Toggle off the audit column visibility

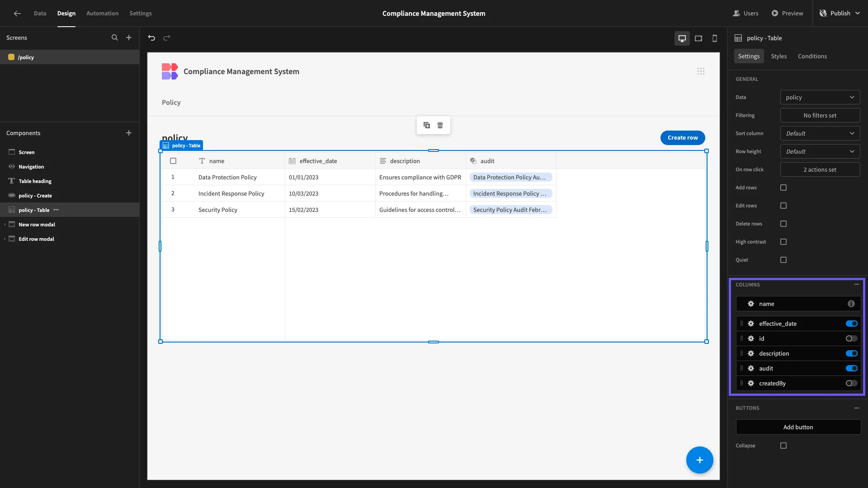click(x=852, y=368)
